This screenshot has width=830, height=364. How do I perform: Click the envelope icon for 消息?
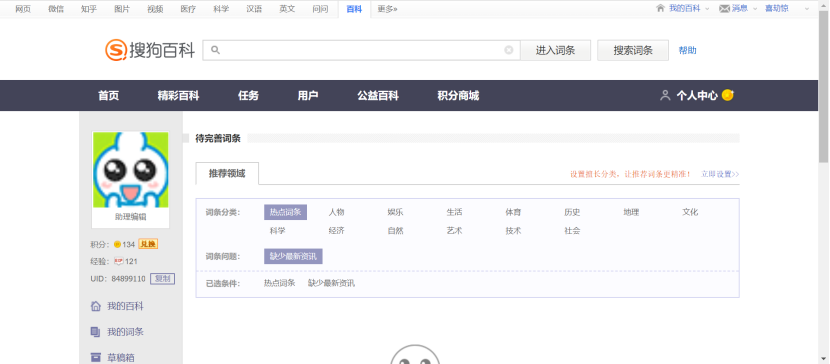(724, 8)
